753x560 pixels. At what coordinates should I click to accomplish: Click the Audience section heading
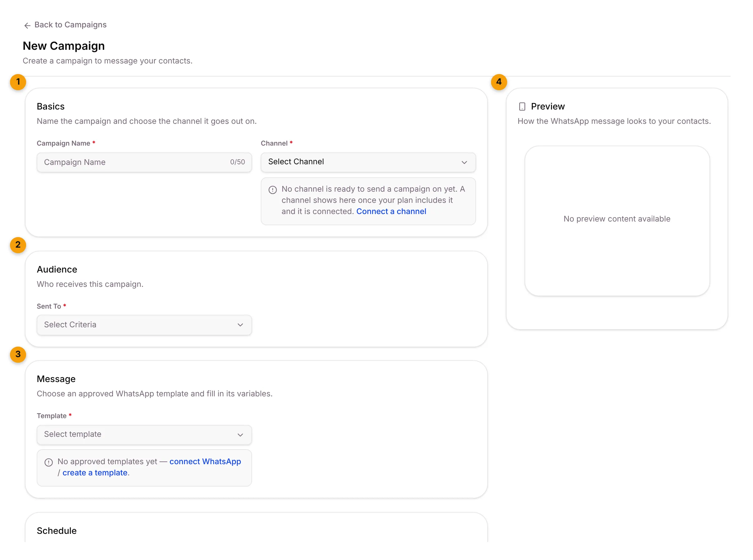[x=57, y=269]
